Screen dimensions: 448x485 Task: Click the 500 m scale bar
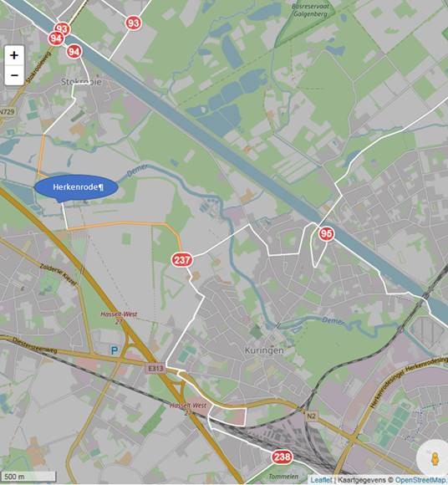28,477
